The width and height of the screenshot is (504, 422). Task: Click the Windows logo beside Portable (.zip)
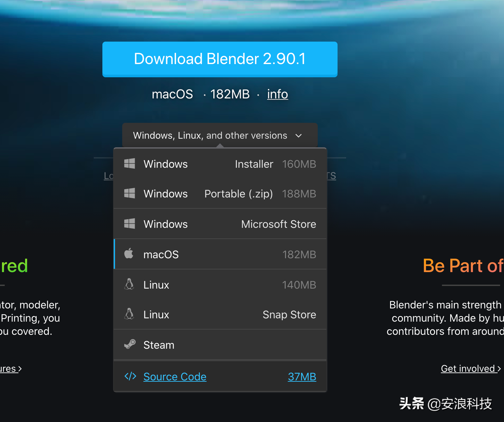(x=129, y=193)
